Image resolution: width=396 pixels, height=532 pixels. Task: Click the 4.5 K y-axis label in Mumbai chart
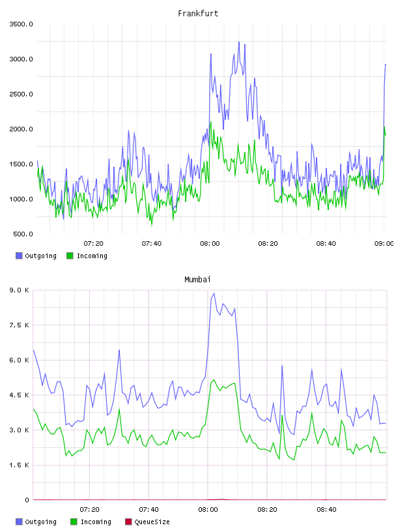click(19, 395)
